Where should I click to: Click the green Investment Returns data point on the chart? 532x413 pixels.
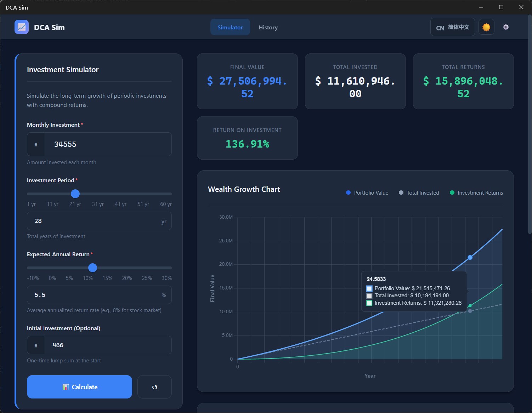(x=470, y=306)
